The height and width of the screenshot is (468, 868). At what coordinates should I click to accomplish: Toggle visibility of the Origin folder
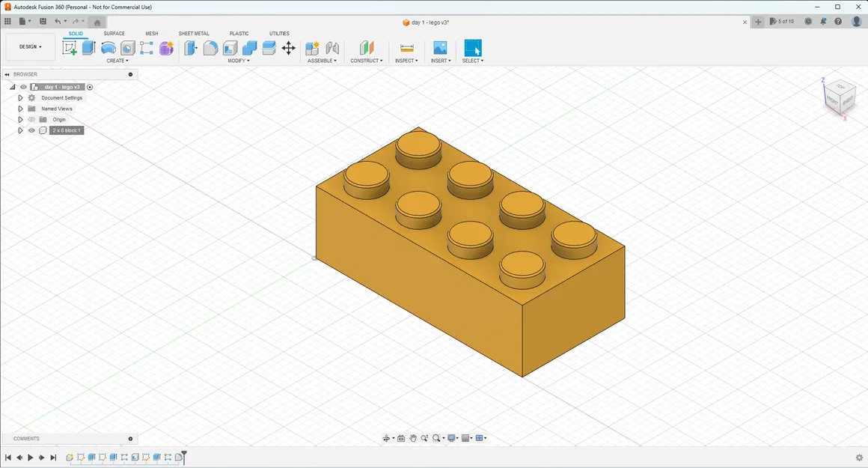tap(31, 120)
